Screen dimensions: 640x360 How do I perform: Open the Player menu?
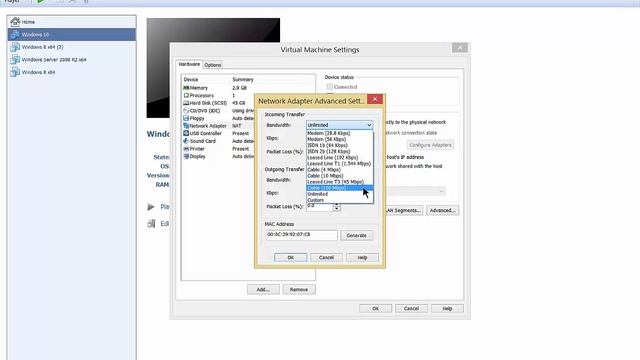click(12, 1)
